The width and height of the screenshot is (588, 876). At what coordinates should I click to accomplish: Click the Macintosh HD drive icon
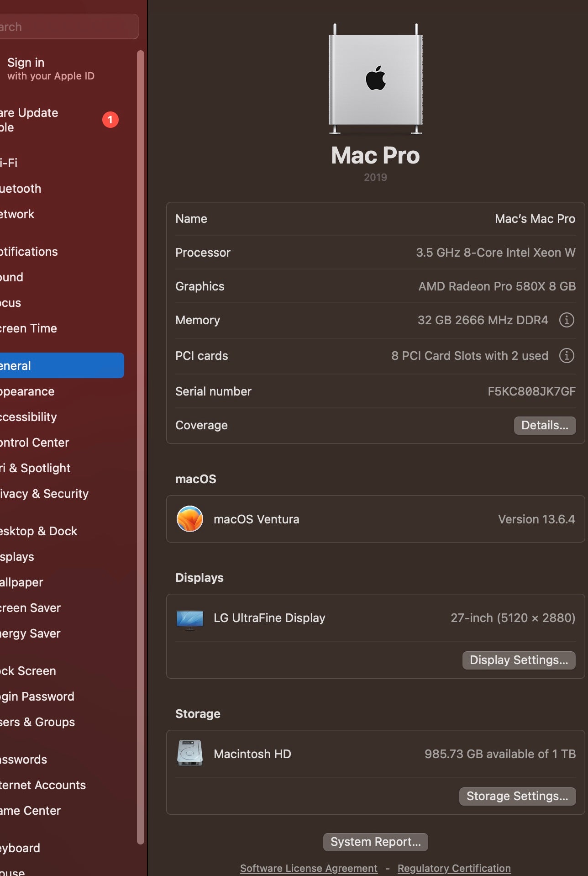click(x=190, y=753)
